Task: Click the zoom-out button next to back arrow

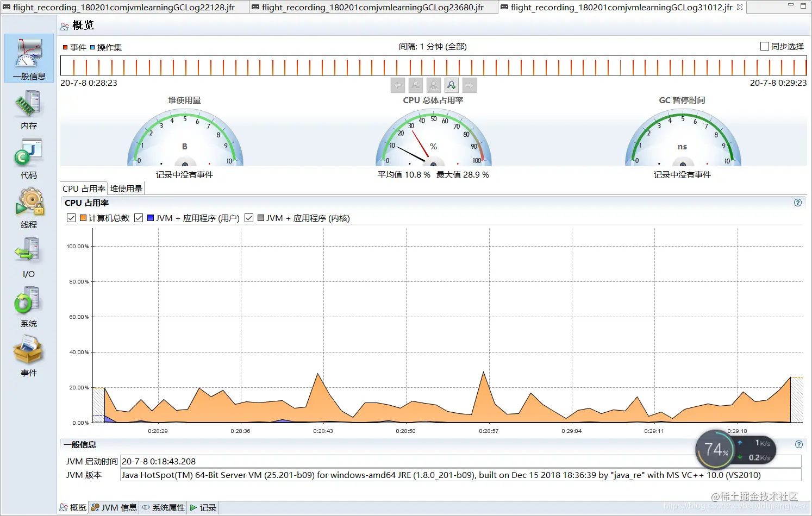Action: tap(415, 85)
